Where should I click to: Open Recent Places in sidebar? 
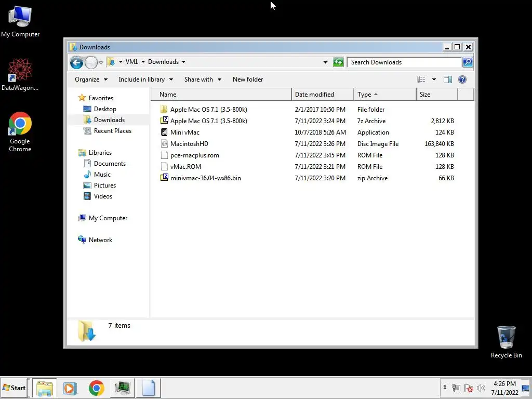point(108,130)
